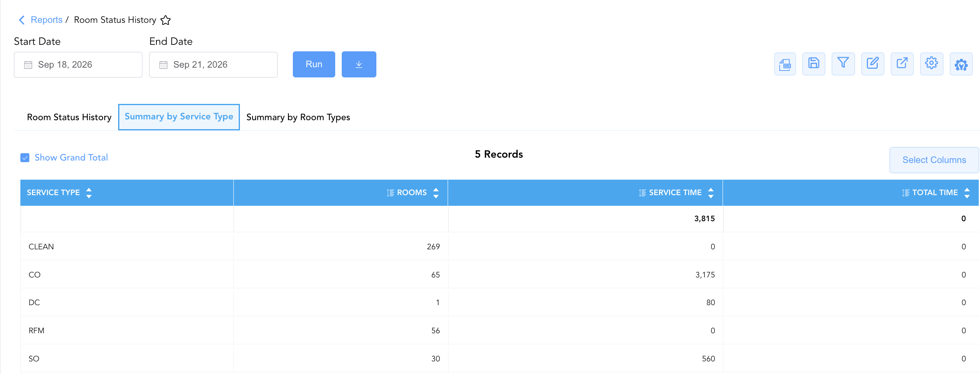Click the SERVICE TIME header label
The height and width of the screenshot is (374, 980).
click(675, 193)
